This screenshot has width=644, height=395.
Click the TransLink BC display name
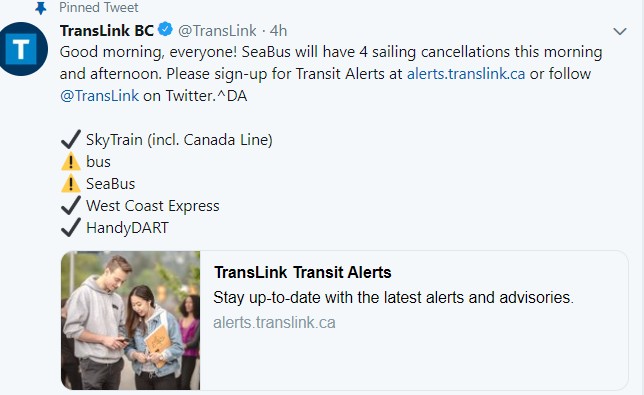click(107, 30)
